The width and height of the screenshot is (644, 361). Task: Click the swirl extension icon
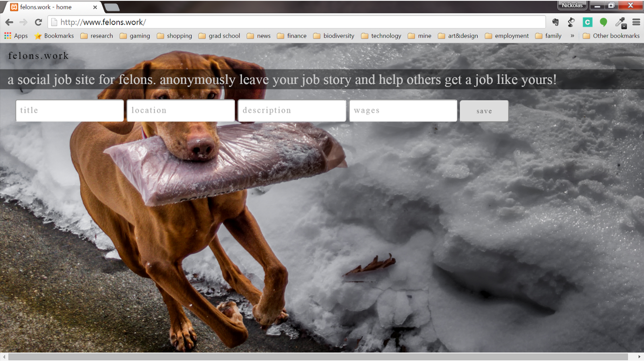tap(571, 22)
